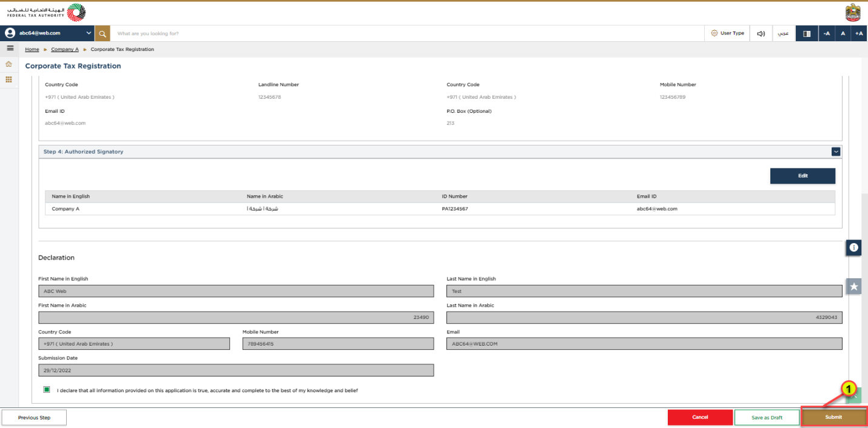868x428 pixels.
Task: Click the user profile avatar icon
Action: tap(10, 33)
